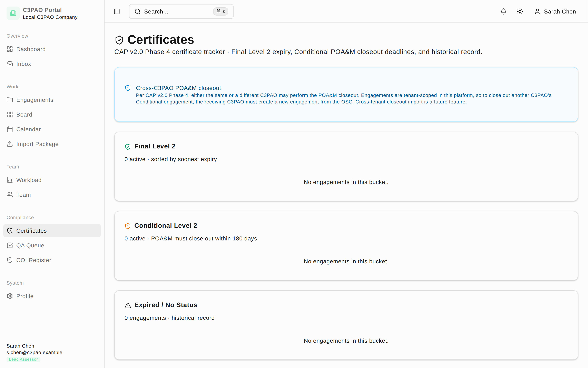The height and width of the screenshot is (368, 588).
Task: Click '0 active · sorted by soonest expiry'
Action: pos(170,159)
